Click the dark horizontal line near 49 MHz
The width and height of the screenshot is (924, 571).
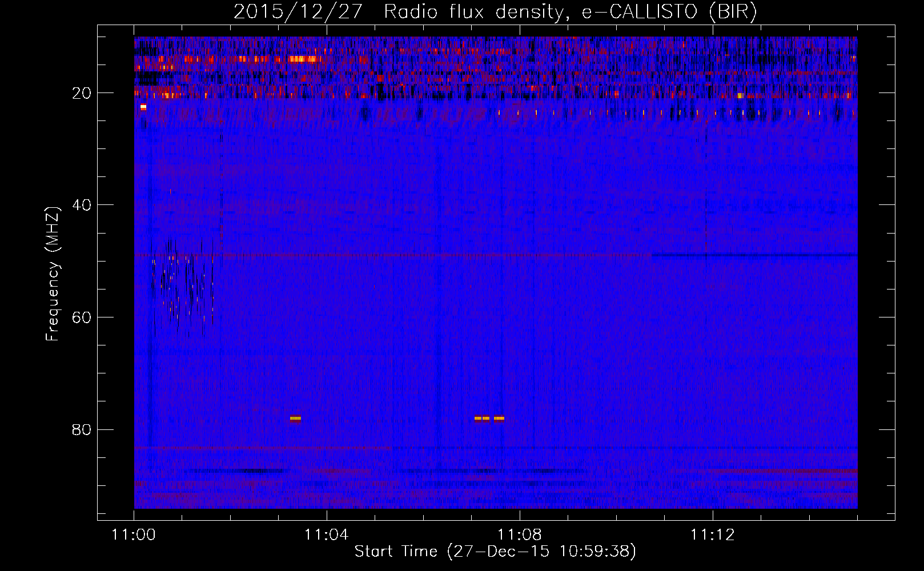754,255
